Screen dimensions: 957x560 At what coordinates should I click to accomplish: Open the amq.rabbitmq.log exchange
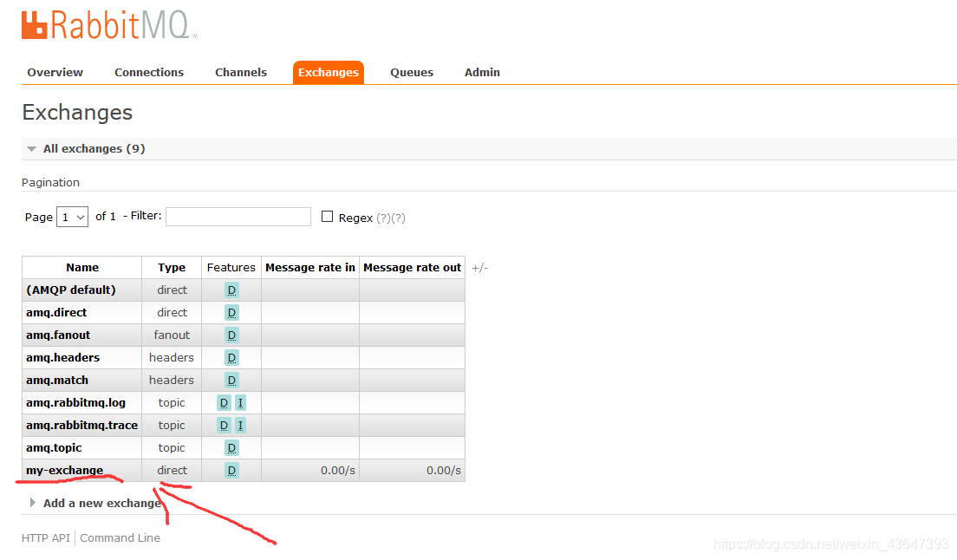point(75,402)
